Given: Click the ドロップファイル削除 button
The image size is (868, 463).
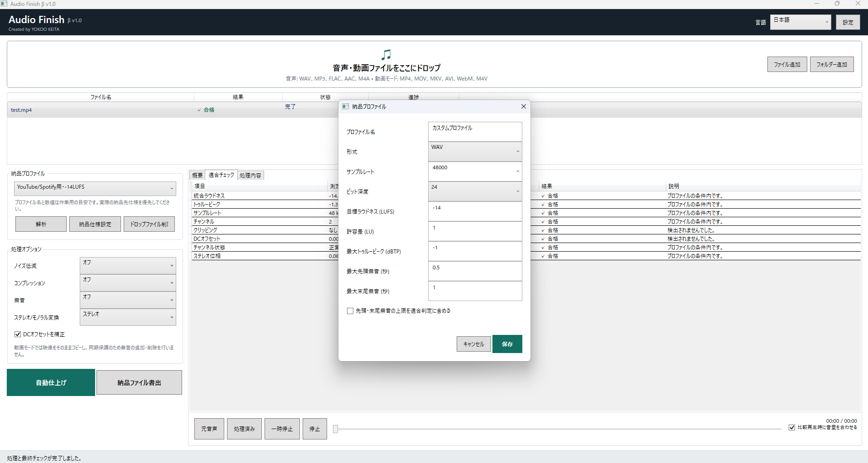Looking at the screenshot, I should 149,224.
